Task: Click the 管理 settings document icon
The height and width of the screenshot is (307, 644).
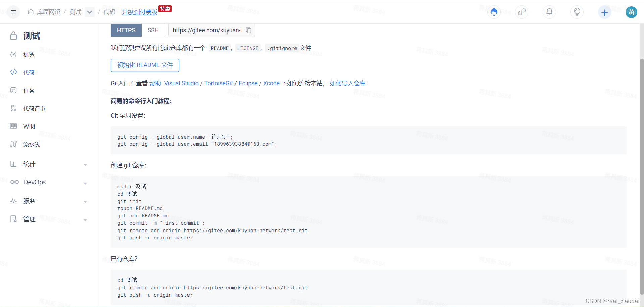Action: [13, 219]
